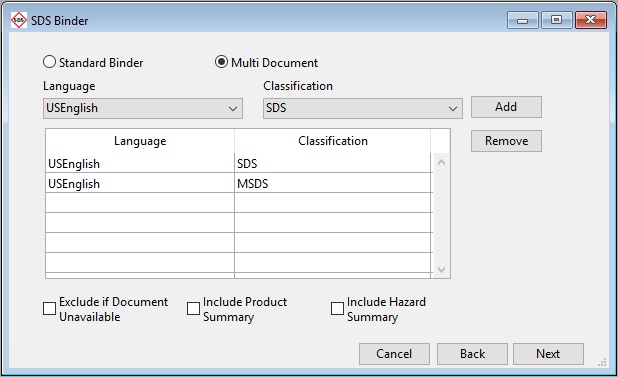Click the Next button
This screenshot has height=377, width=618.
pos(548,354)
